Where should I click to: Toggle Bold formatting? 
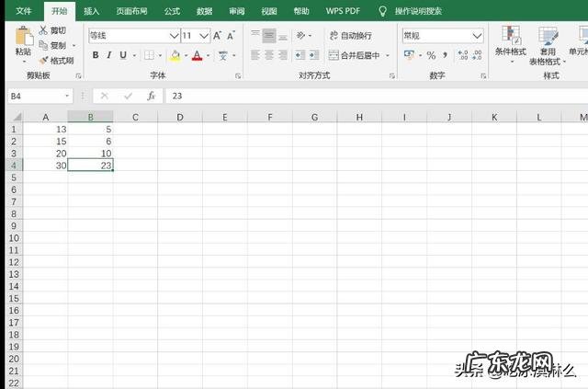(96, 55)
